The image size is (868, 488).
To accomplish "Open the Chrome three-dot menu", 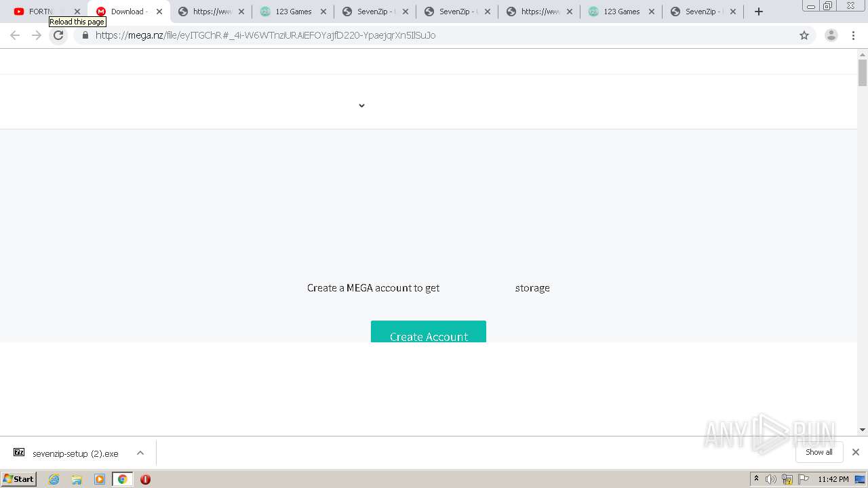I will pos(853,35).
